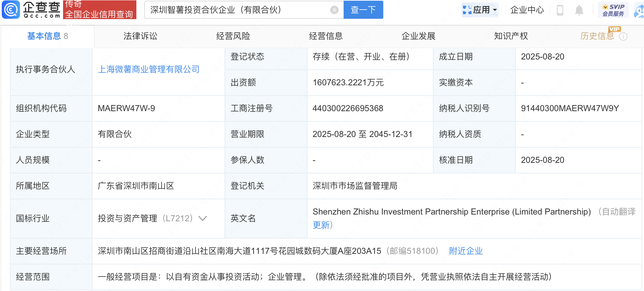Click the 国标行业 label cell

click(51, 218)
